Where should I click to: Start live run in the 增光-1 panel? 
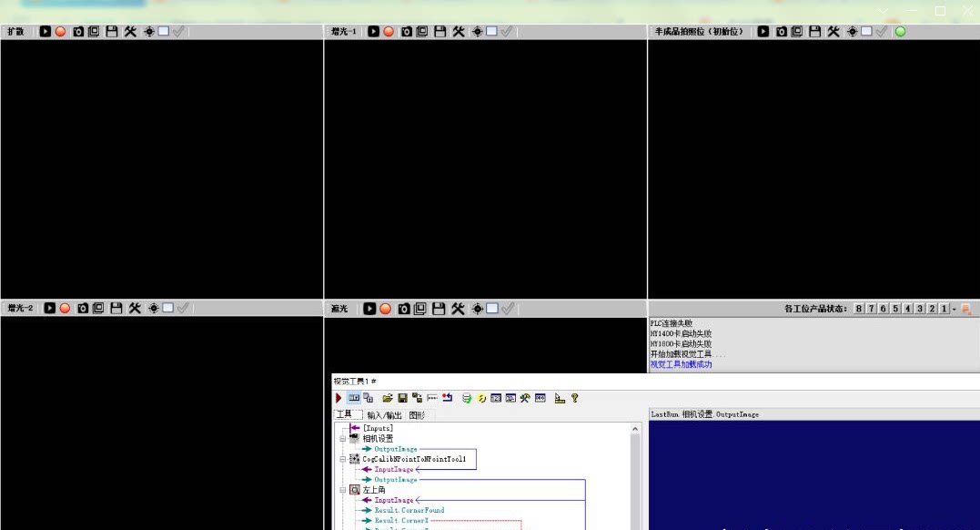click(x=373, y=31)
